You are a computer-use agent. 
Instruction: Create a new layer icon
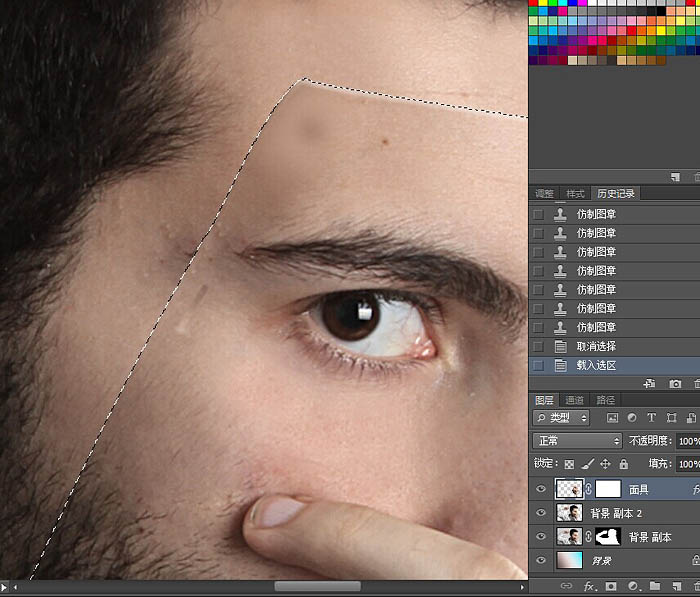coord(676,586)
